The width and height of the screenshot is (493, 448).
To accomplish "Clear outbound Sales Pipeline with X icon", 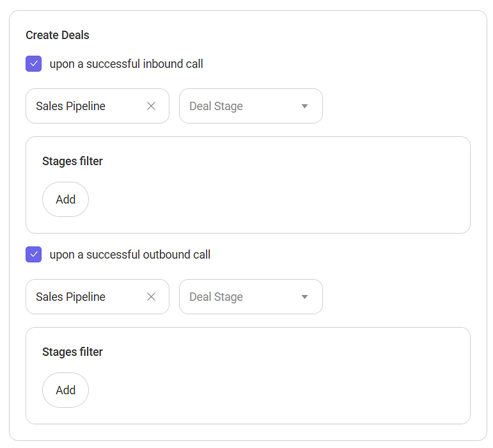I will (x=152, y=297).
